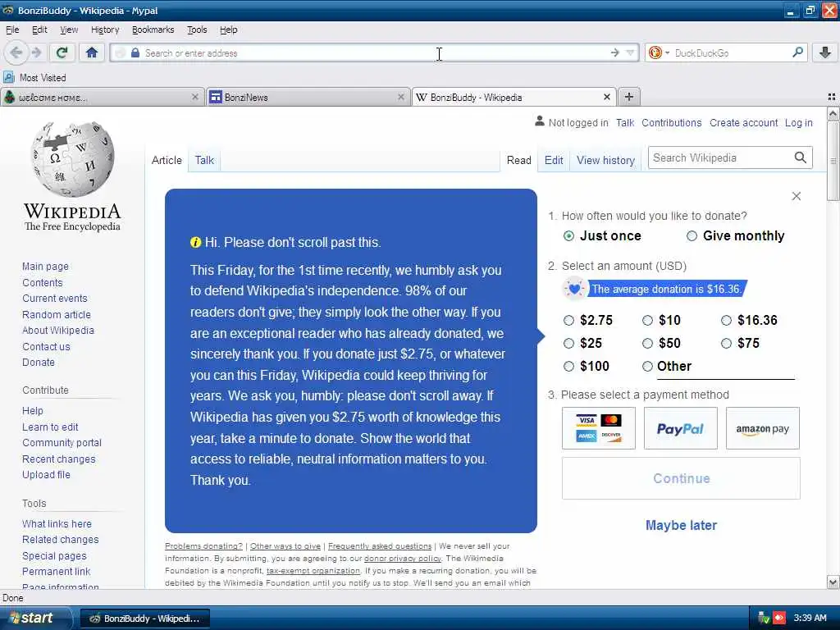This screenshot has height=630, width=840.
Task: Click the page scrollbar down arrow
Action: click(x=833, y=582)
